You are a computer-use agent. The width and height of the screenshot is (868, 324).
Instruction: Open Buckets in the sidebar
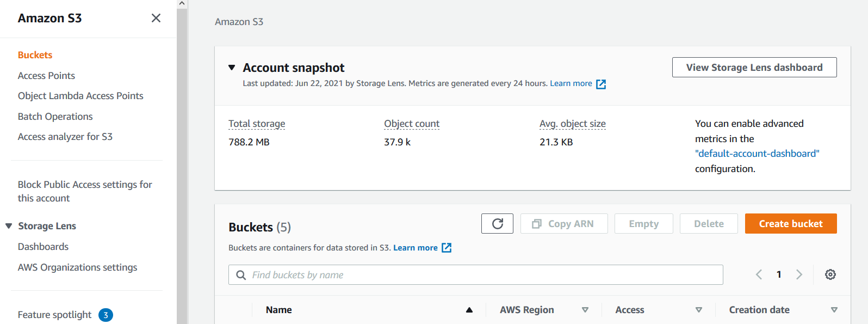35,55
